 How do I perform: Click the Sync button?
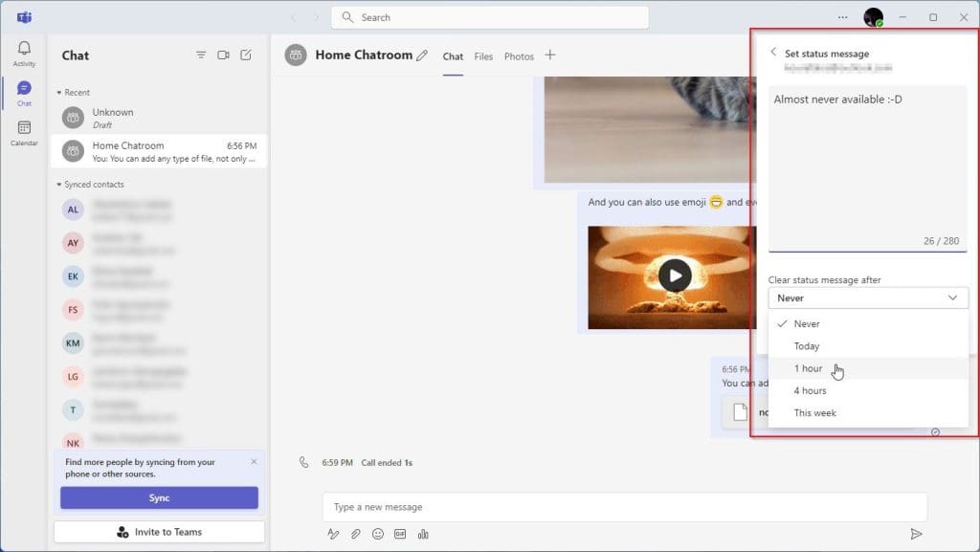(x=160, y=497)
